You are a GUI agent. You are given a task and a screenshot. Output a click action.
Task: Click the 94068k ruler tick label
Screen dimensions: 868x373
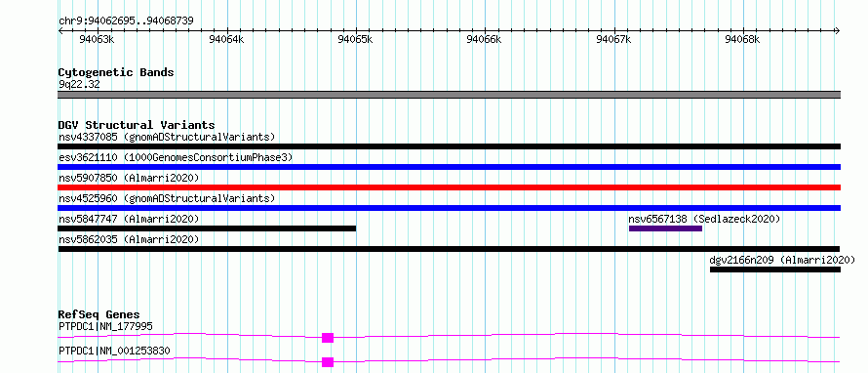[743, 39]
